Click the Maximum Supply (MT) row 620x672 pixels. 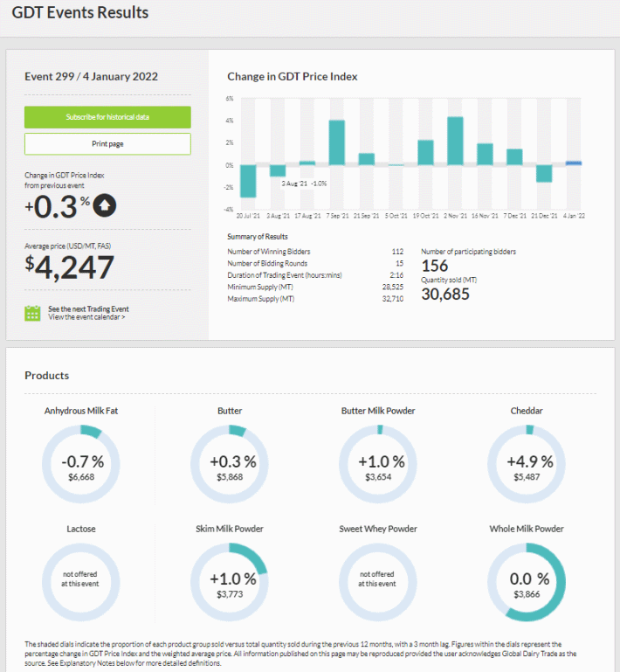(315, 299)
